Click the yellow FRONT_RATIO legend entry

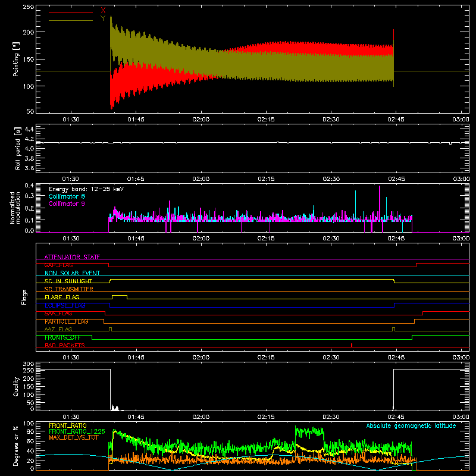[x=68, y=425]
